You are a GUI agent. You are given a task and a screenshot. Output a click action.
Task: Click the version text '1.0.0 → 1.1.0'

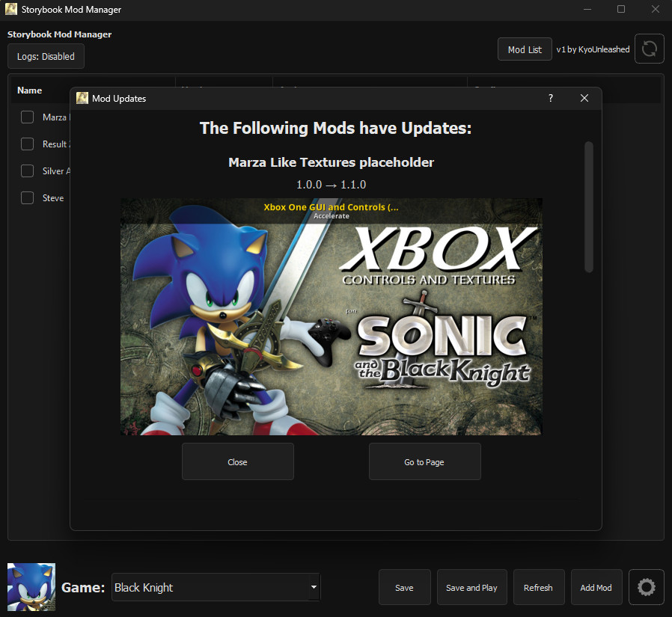coord(332,185)
